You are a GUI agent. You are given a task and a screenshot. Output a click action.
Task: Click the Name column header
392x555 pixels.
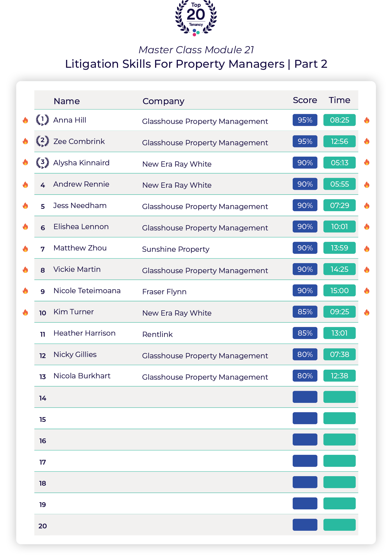67,101
